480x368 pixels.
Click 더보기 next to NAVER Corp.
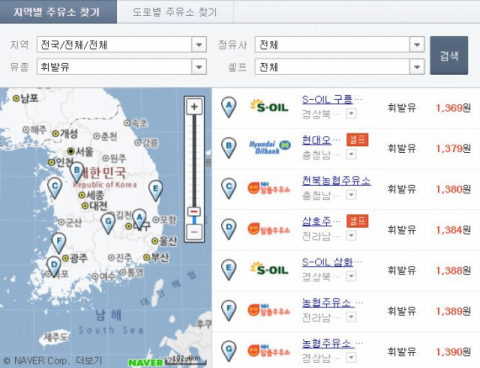point(89,361)
